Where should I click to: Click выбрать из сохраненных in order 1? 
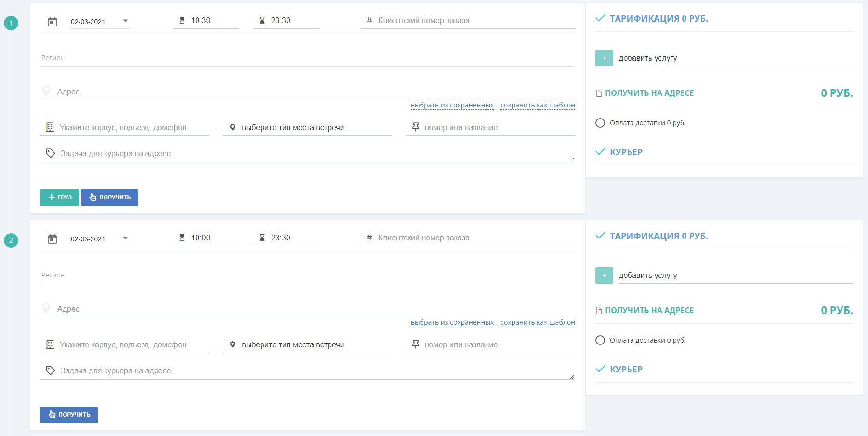click(x=452, y=105)
